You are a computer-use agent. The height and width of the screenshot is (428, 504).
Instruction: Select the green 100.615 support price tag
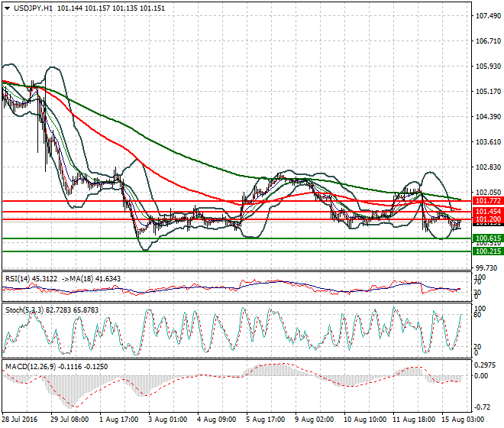pos(486,239)
